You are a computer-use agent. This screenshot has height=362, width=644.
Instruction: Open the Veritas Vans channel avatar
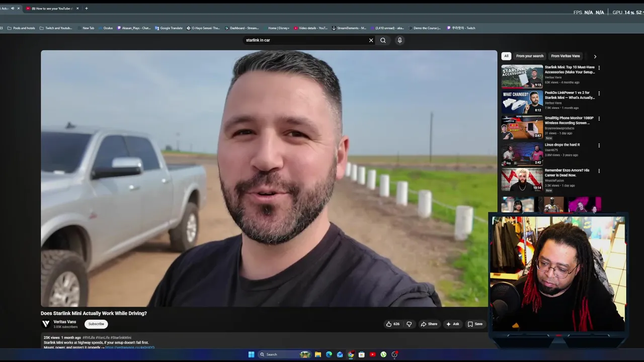[x=46, y=324]
